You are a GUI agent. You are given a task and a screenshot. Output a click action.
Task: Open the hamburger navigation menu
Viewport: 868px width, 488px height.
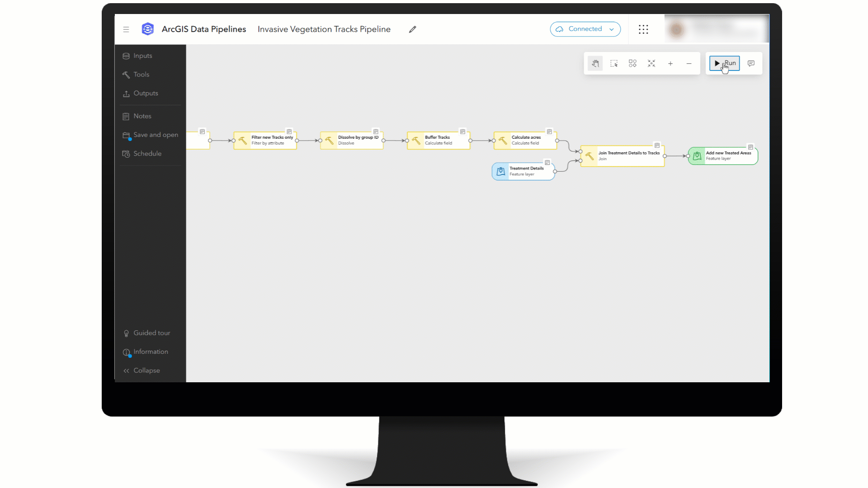click(126, 29)
